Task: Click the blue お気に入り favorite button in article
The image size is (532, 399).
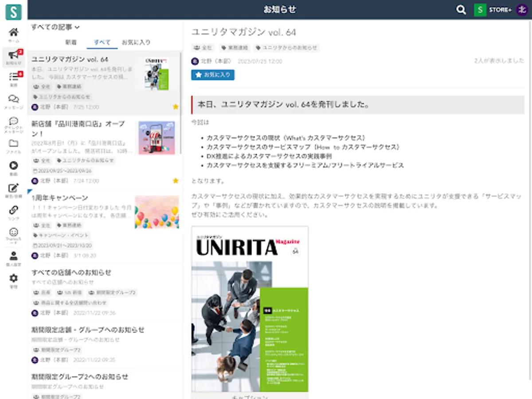Action: tap(213, 75)
